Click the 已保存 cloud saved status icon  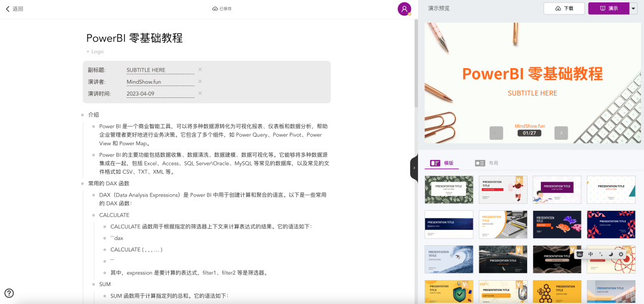click(215, 8)
